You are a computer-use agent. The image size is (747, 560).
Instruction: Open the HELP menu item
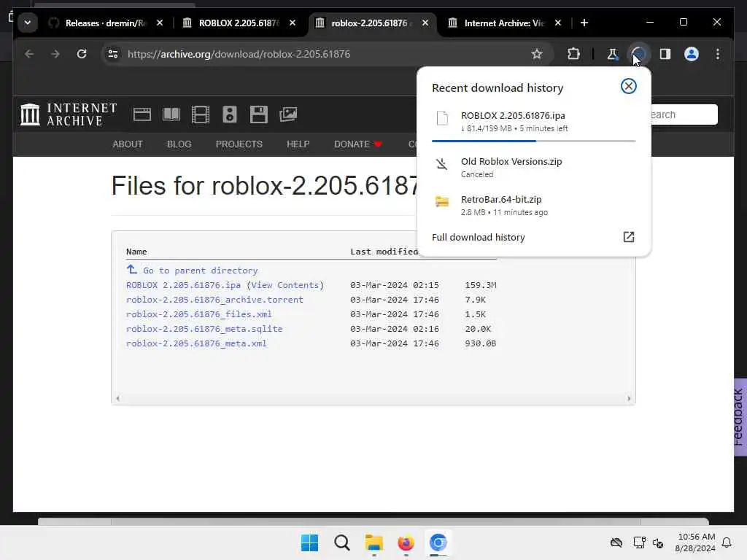[x=298, y=144]
